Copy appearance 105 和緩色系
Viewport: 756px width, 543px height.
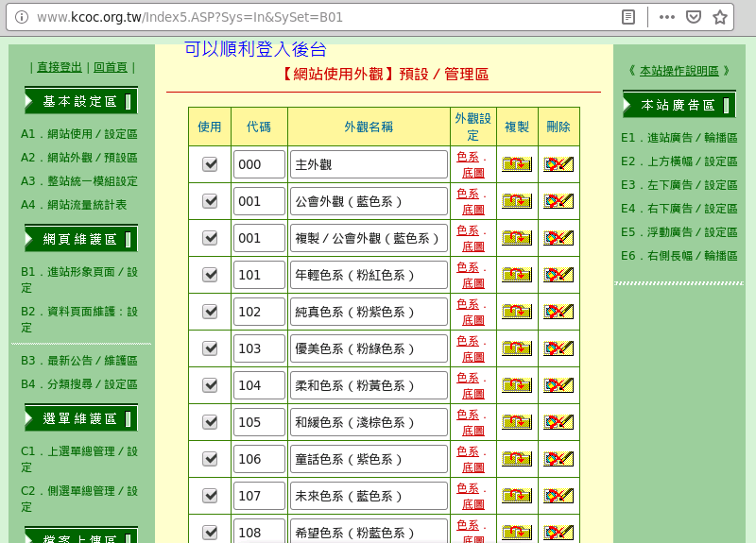(x=516, y=422)
